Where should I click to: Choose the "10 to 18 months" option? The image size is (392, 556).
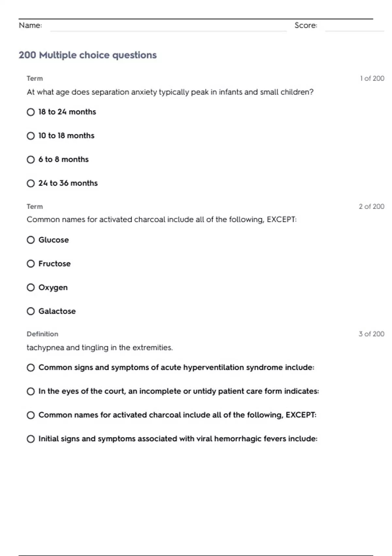pyautogui.click(x=31, y=136)
